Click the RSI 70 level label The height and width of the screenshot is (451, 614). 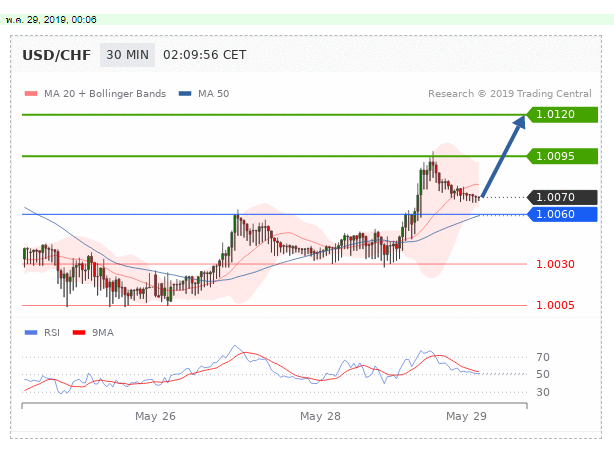click(x=543, y=357)
